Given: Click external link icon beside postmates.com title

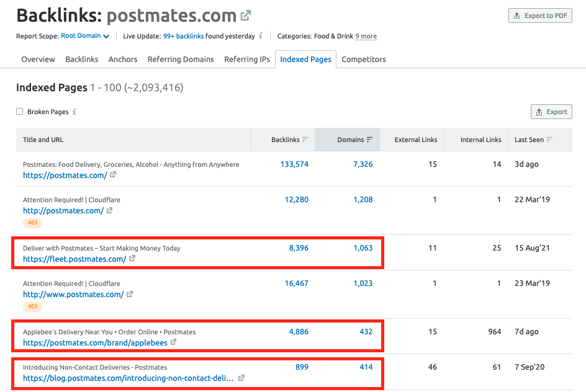Looking at the screenshot, I should [246, 15].
